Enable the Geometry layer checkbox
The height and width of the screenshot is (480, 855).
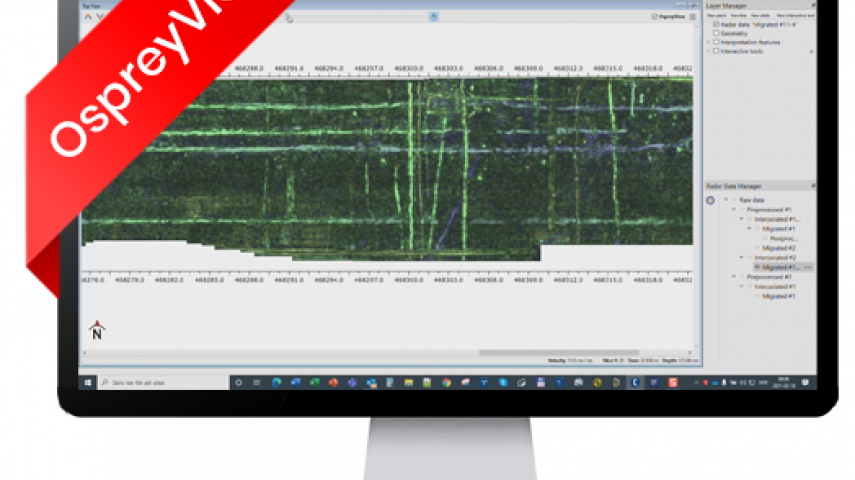pyautogui.click(x=716, y=33)
